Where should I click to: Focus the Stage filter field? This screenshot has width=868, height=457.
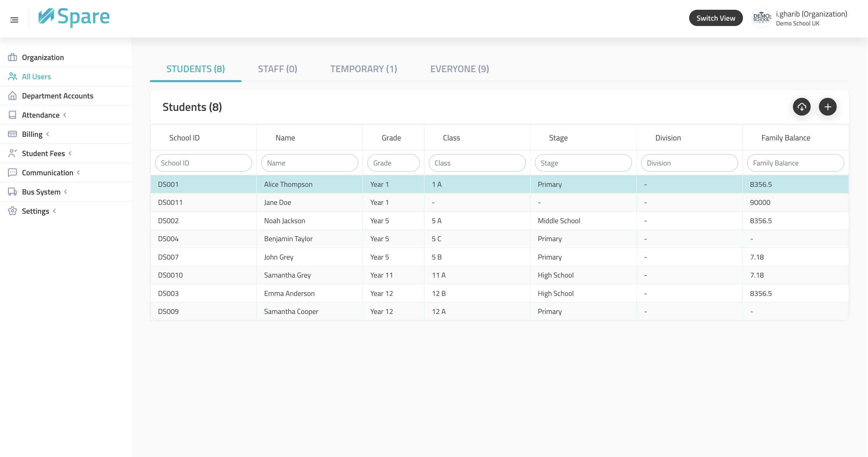[x=583, y=163]
